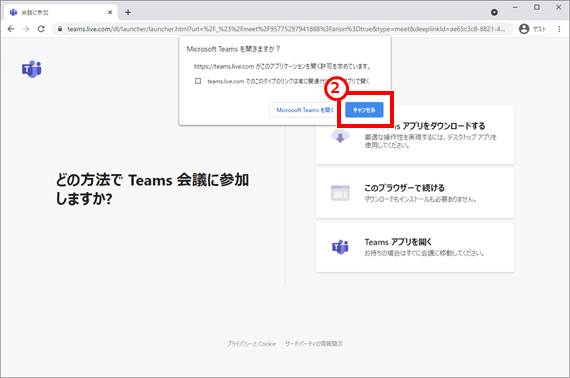Click the Teams icon in the open-app card

(340, 247)
